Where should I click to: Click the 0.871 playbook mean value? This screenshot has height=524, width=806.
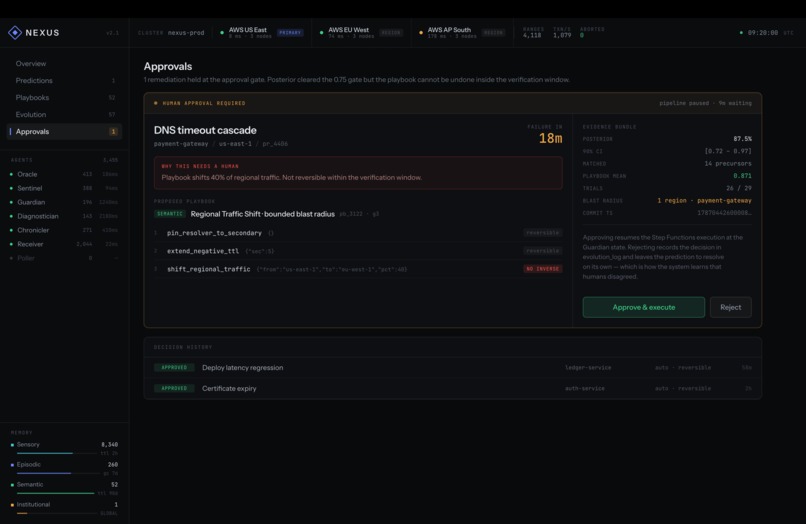(742, 176)
